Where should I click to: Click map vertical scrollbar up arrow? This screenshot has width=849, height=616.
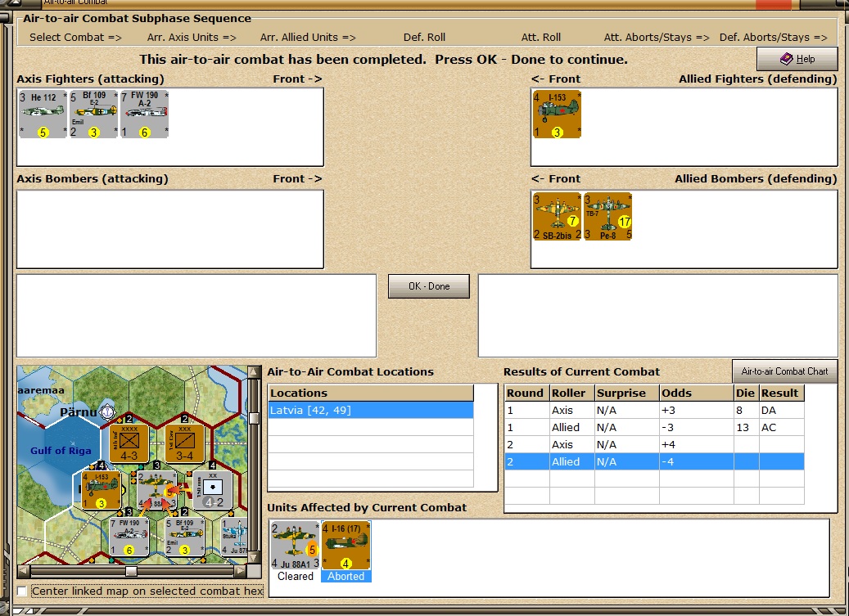coord(254,372)
